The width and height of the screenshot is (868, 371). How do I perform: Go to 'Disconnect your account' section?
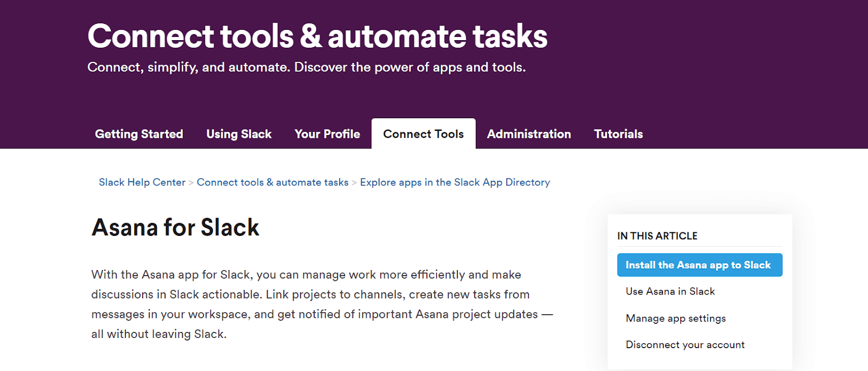click(685, 345)
